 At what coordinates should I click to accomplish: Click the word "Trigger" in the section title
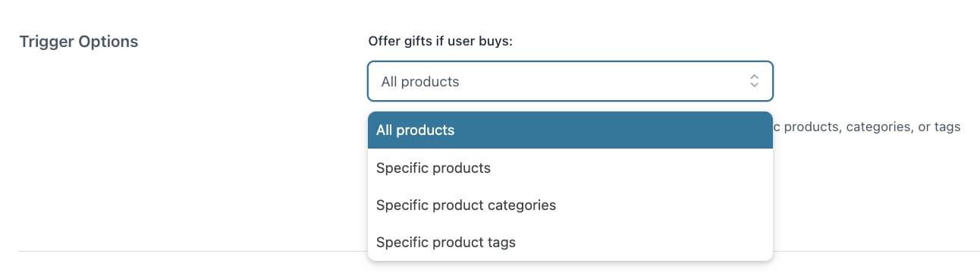46,42
